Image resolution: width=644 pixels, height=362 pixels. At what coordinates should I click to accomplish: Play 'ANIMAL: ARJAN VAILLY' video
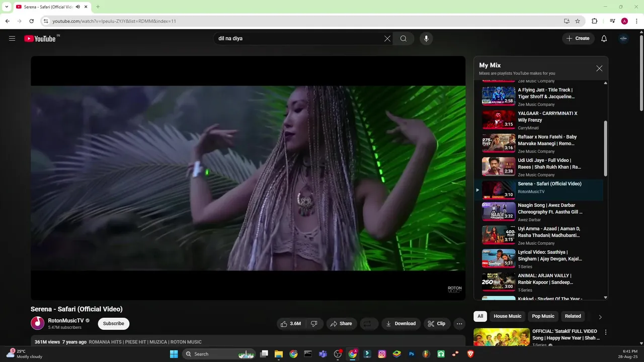539,283
